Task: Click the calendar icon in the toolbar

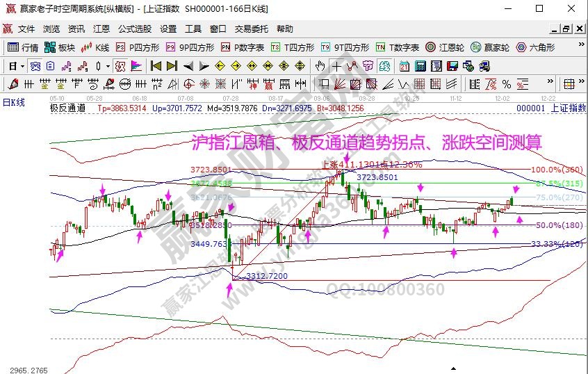Action: pyautogui.click(x=404, y=66)
